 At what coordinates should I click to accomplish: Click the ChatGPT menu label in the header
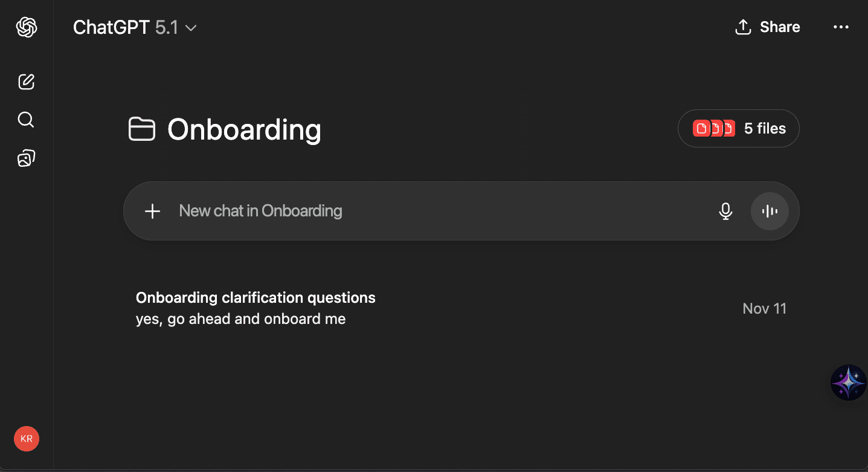coord(112,27)
